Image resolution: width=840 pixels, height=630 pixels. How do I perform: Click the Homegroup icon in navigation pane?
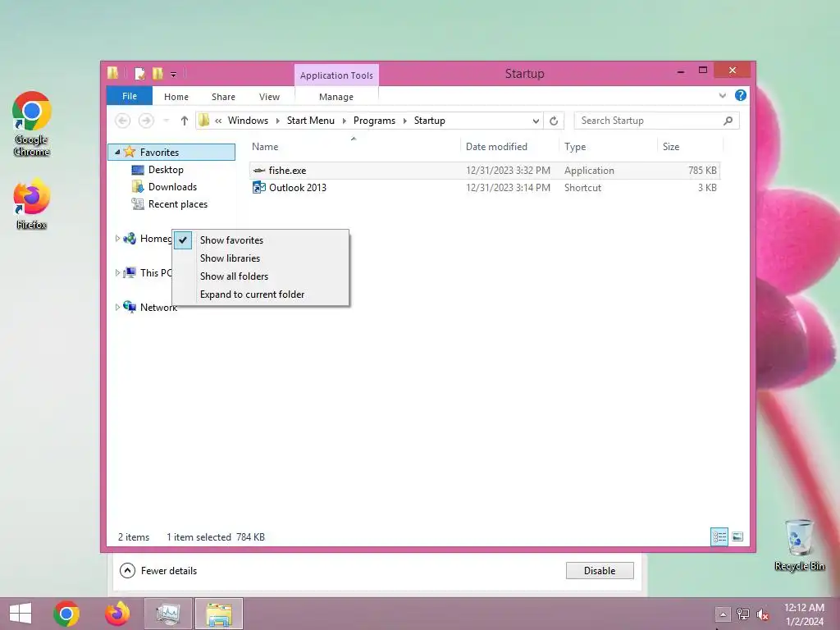click(x=129, y=239)
